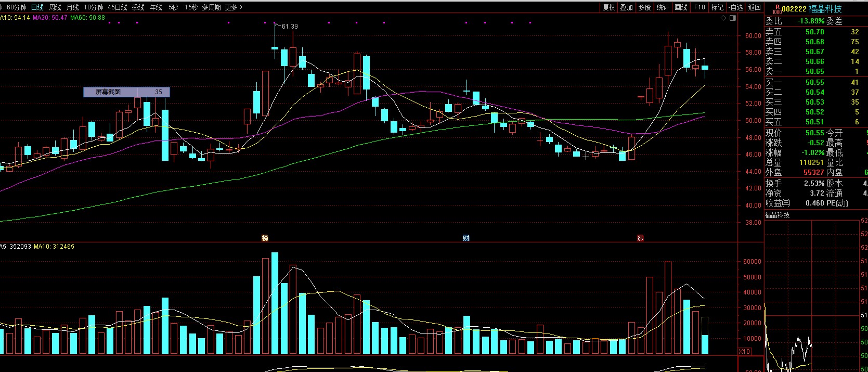
Task: Click stock name 福晶科技 in header
Action: tap(825, 9)
